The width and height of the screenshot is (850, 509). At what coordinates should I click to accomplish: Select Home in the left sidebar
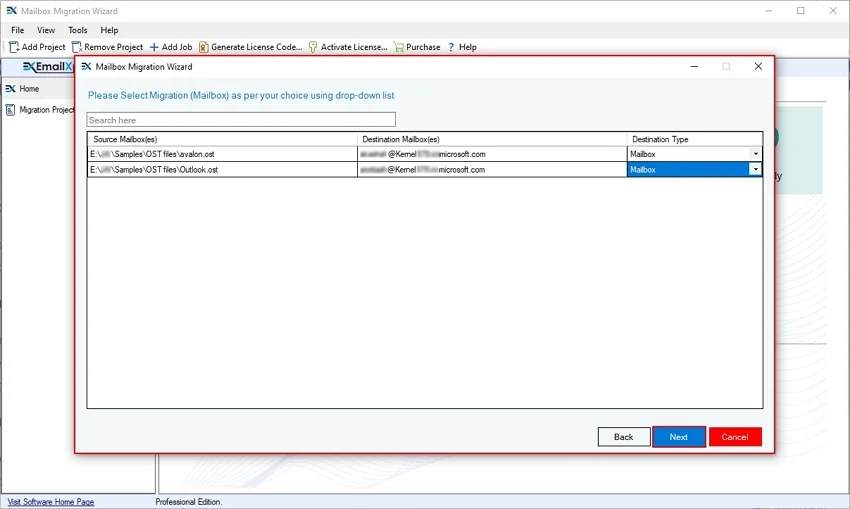29,88
